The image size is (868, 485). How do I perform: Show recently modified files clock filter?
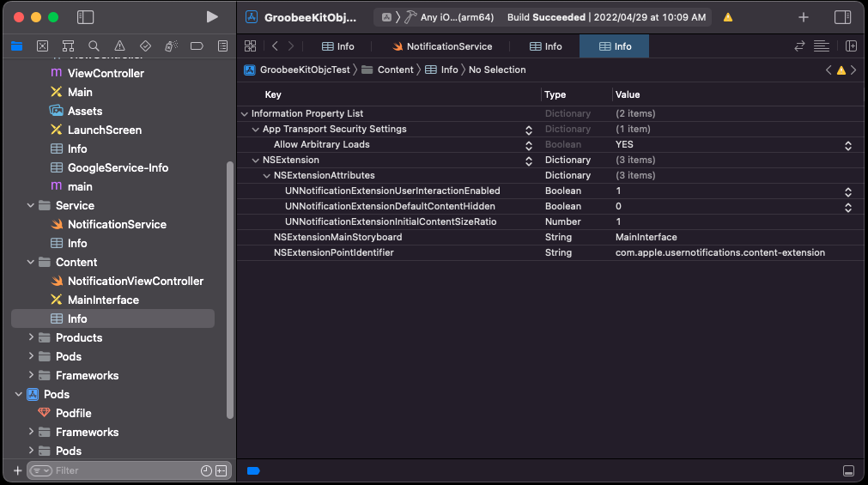tap(206, 470)
